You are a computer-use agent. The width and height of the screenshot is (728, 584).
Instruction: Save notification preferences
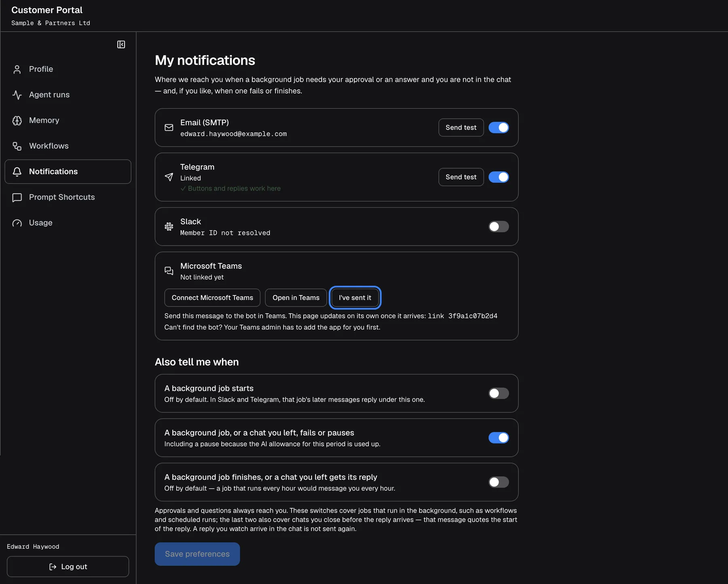(x=197, y=554)
